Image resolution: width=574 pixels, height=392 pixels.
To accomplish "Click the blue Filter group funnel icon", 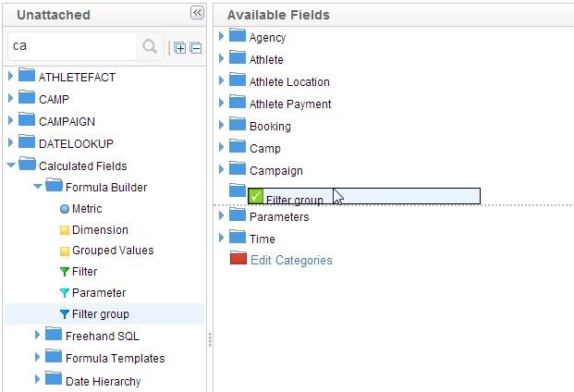I will click(65, 314).
